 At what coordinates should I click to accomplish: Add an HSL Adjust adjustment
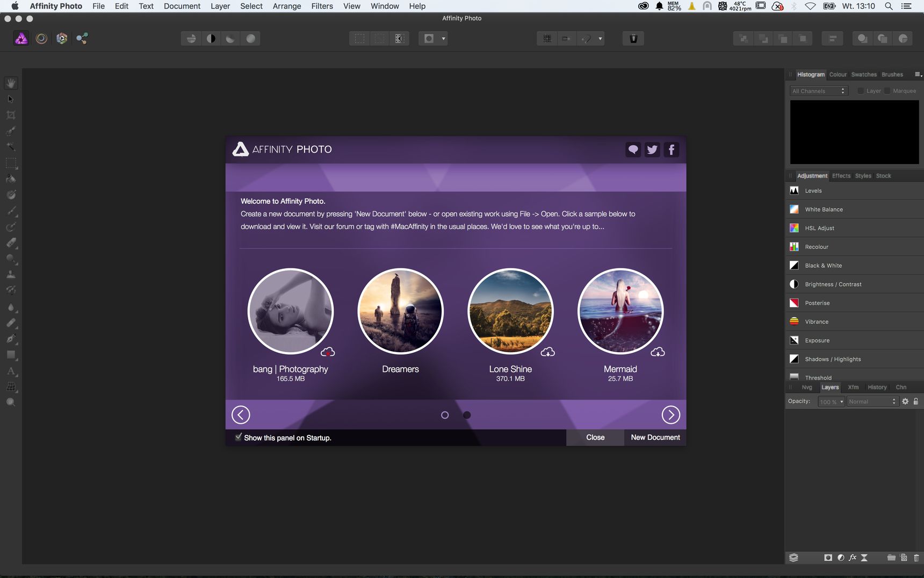coord(854,229)
